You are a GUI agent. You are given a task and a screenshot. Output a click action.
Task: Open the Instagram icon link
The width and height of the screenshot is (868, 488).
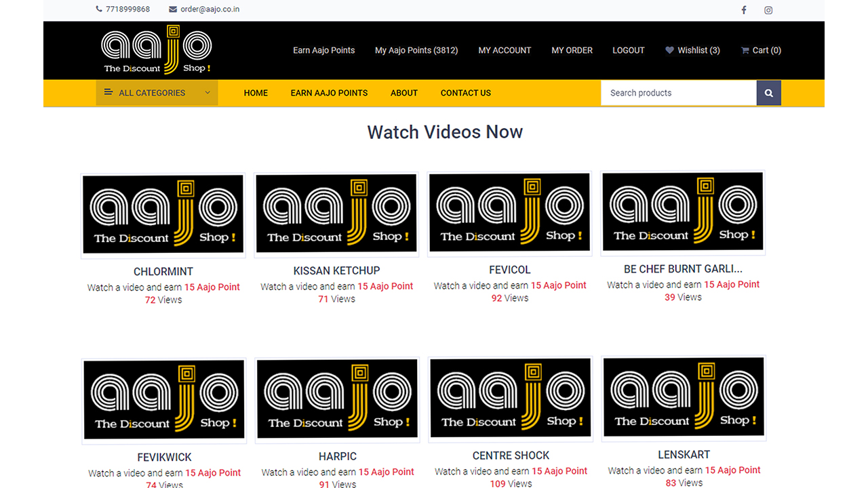coord(768,10)
